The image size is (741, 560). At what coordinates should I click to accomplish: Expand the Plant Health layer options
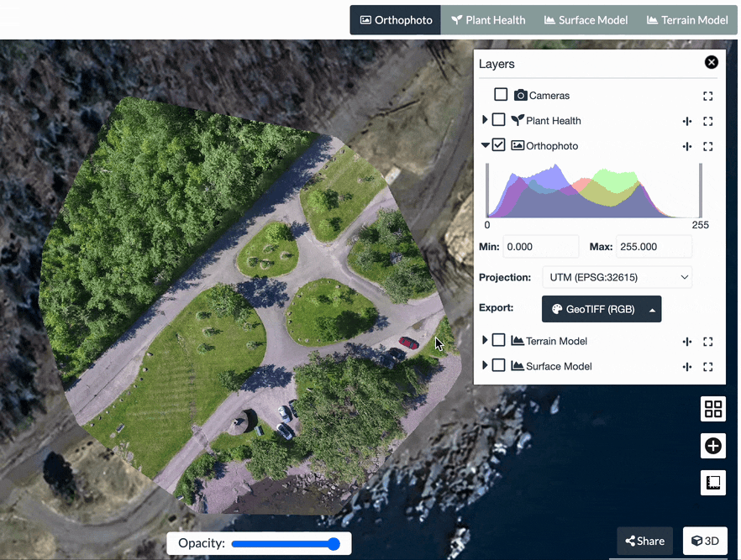pos(485,120)
